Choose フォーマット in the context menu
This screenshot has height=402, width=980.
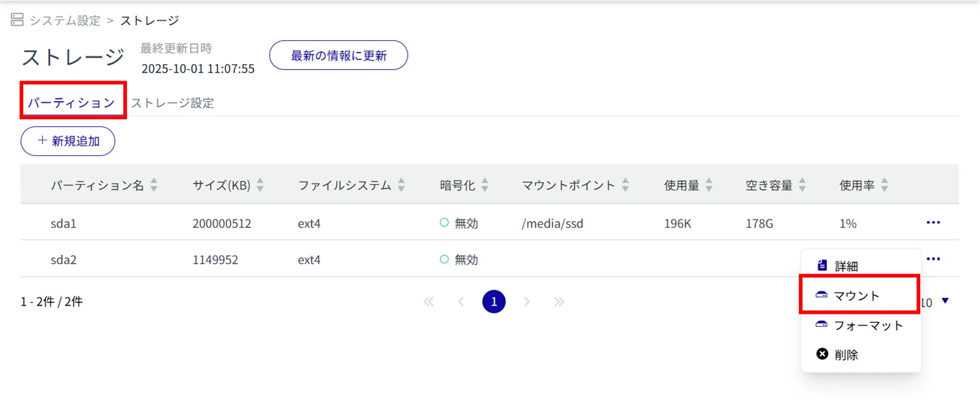[867, 326]
